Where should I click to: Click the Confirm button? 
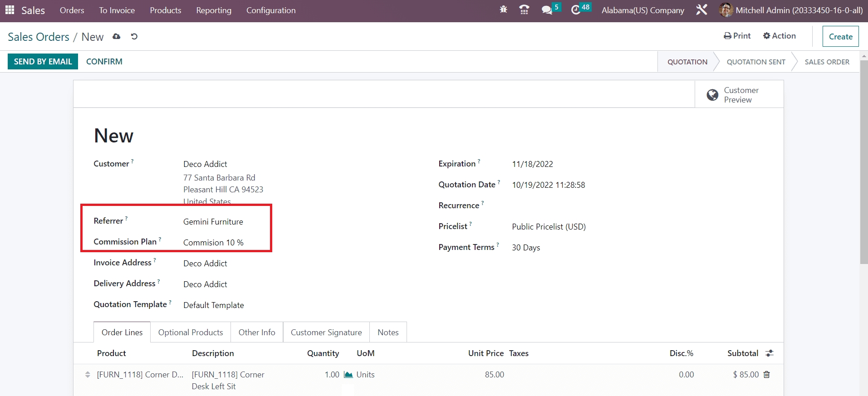click(x=104, y=62)
